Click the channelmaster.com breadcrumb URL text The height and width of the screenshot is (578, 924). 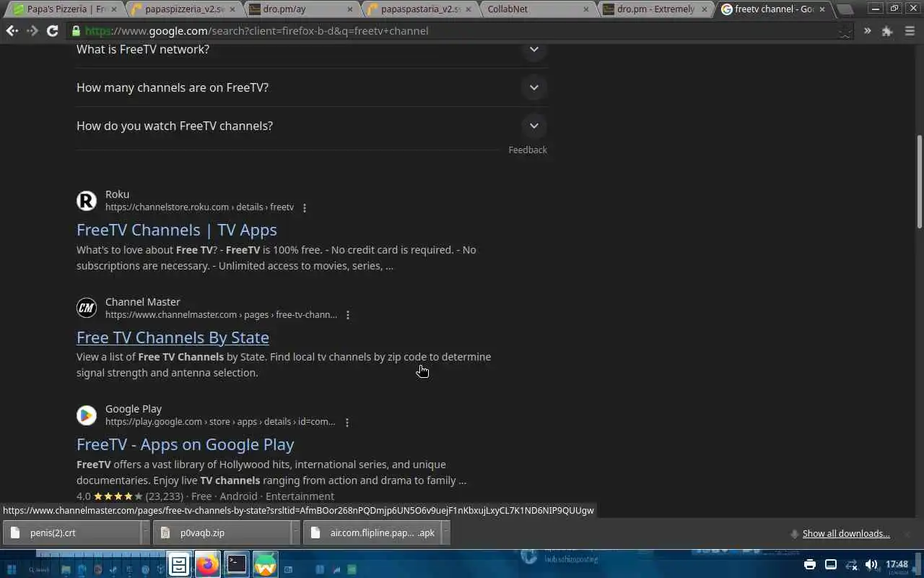pos(221,315)
